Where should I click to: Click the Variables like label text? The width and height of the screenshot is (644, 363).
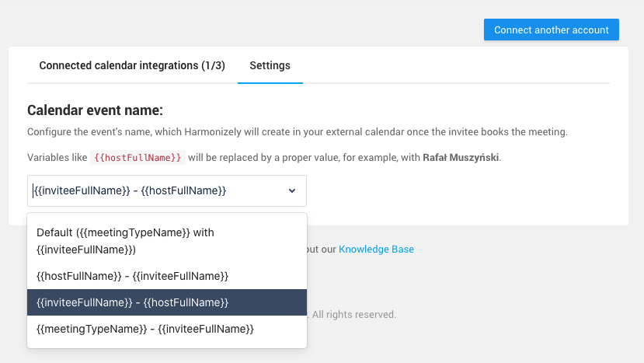57,158
